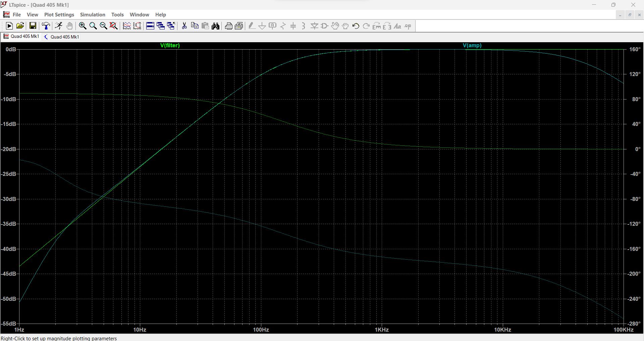Viewport: 644px width, 341px height.
Task: Click the -55dB left axis label
Action: (9, 324)
